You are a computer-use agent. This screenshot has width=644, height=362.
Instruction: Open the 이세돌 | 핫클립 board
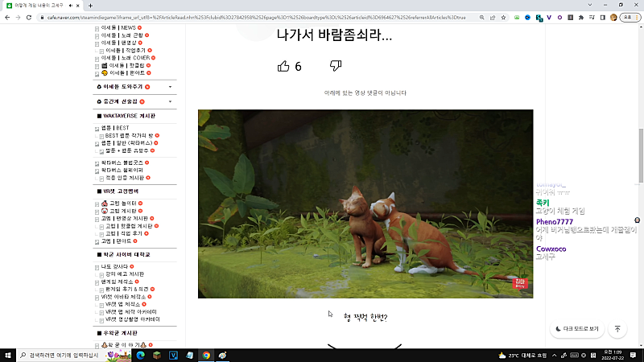coord(126,66)
